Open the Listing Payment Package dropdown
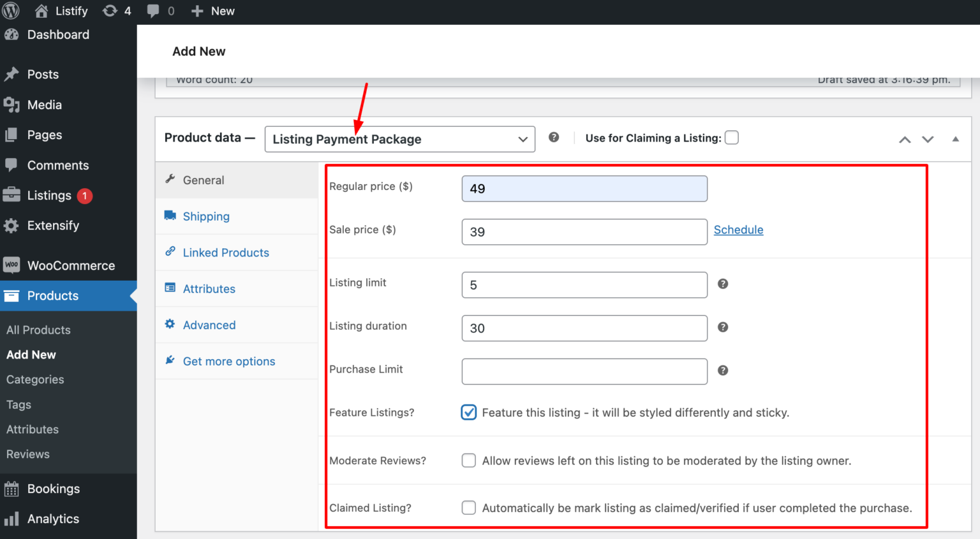The image size is (980, 539). pos(399,139)
